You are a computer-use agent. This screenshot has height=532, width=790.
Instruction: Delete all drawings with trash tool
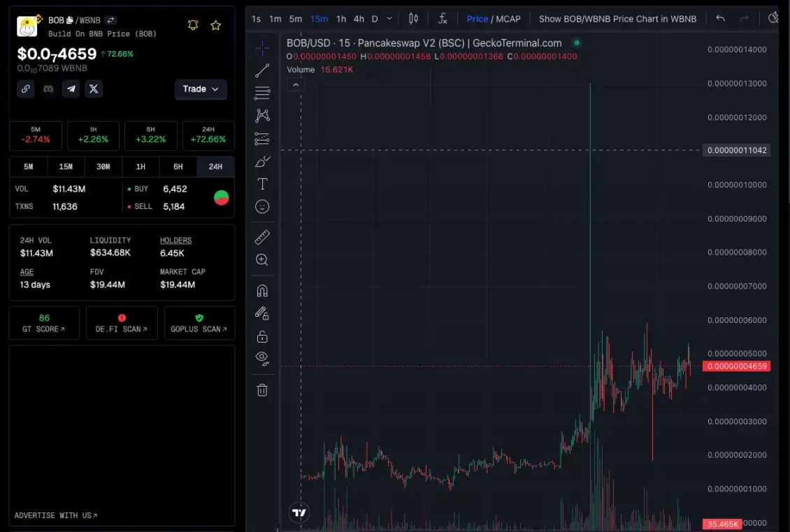tap(262, 389)
